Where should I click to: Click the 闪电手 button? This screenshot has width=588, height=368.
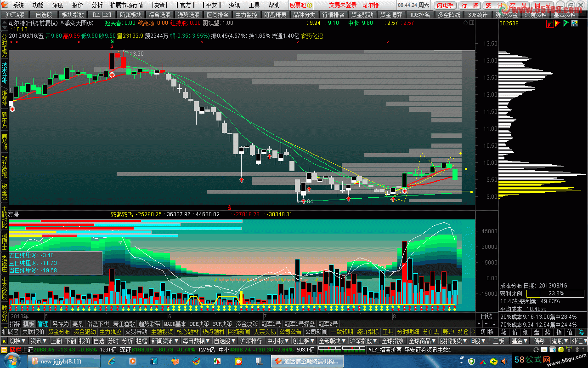(445, 5)
